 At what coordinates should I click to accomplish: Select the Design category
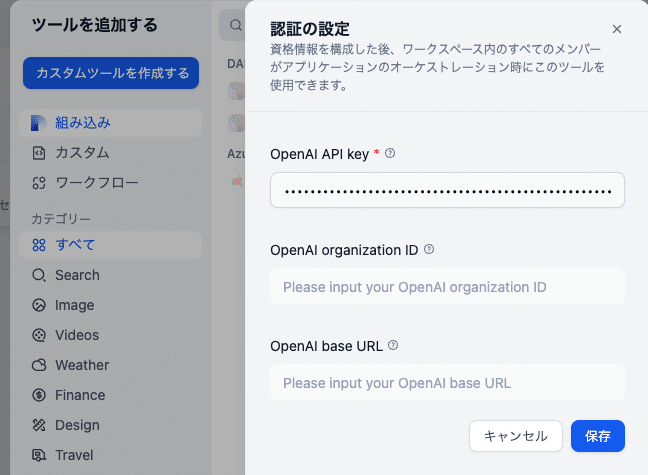110,425
